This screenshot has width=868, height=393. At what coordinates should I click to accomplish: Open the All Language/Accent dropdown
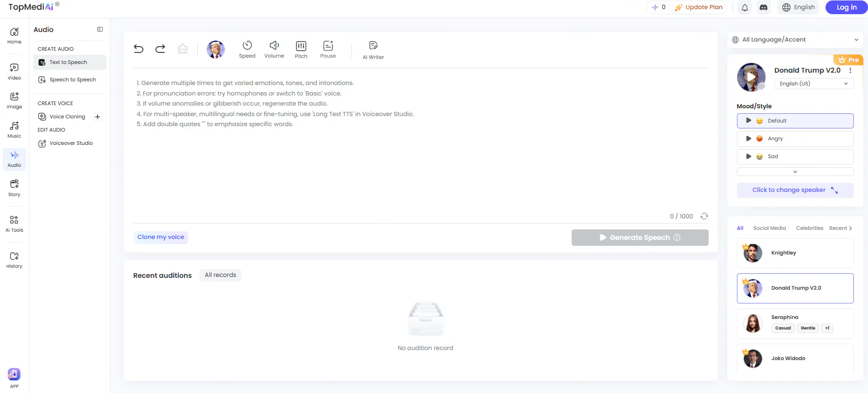coord(795,40)
